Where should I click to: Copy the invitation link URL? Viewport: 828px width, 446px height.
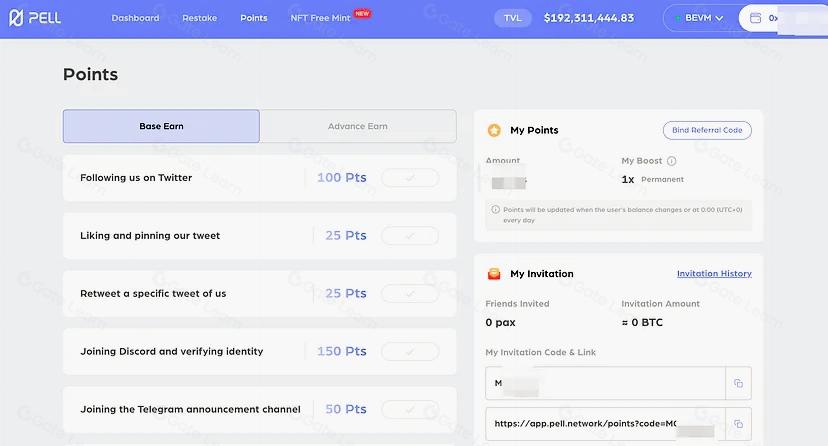click(738, 424)
